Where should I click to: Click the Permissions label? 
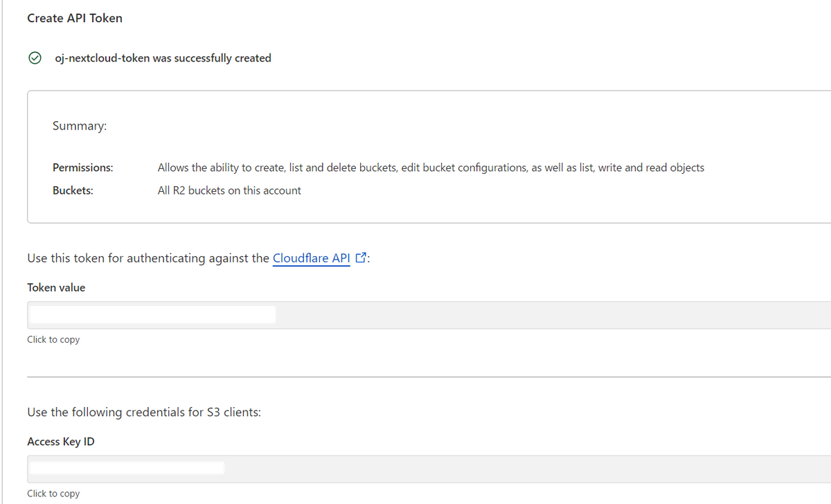pyautogui.click(x=83, y=168)
